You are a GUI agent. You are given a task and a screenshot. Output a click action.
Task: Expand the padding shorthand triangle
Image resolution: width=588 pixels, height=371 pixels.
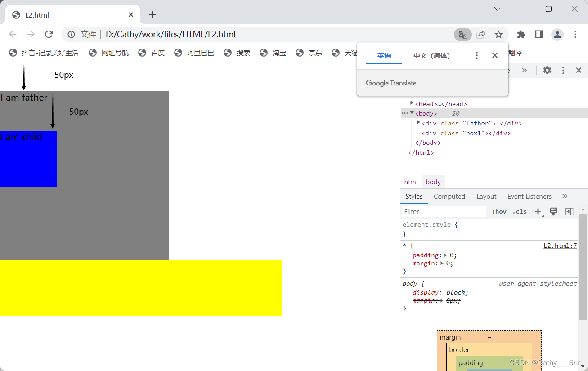pos(446,255)
